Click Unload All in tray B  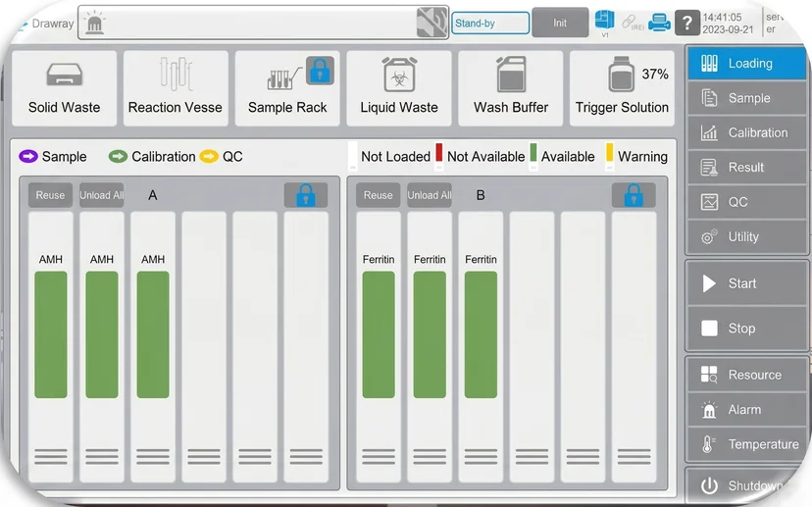coord(430,195)
